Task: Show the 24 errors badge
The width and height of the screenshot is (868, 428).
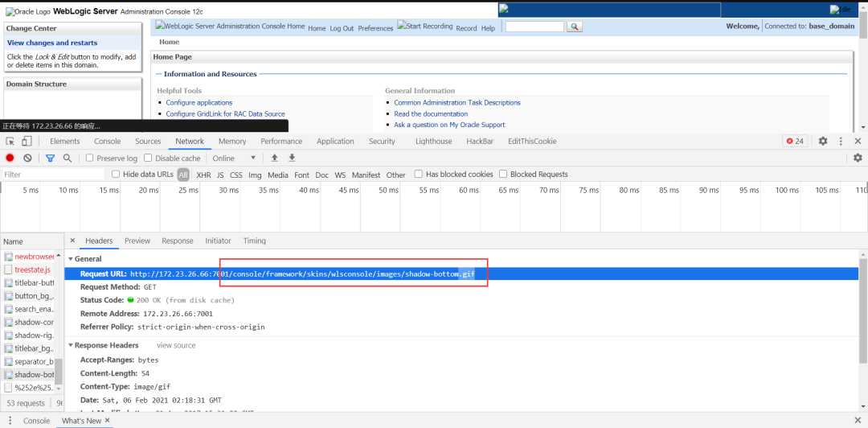Action: coord(795,142)
